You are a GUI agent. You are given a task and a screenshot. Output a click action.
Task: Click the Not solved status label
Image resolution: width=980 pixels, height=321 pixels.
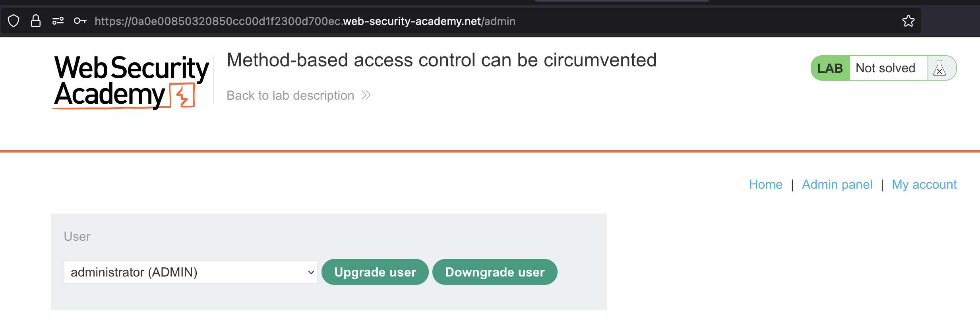pyautogui.click(x=885, y=68)
